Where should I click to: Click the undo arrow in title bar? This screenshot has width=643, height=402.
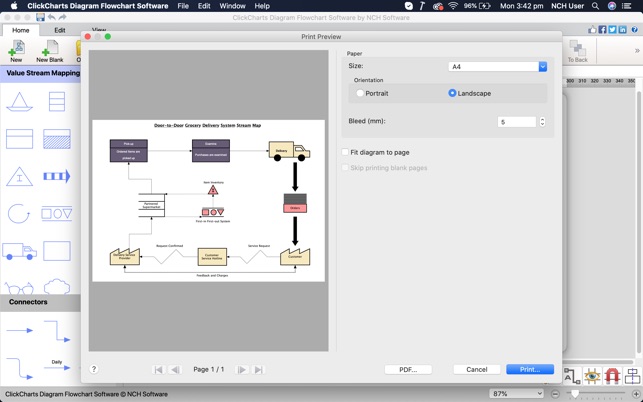(52, 17)
